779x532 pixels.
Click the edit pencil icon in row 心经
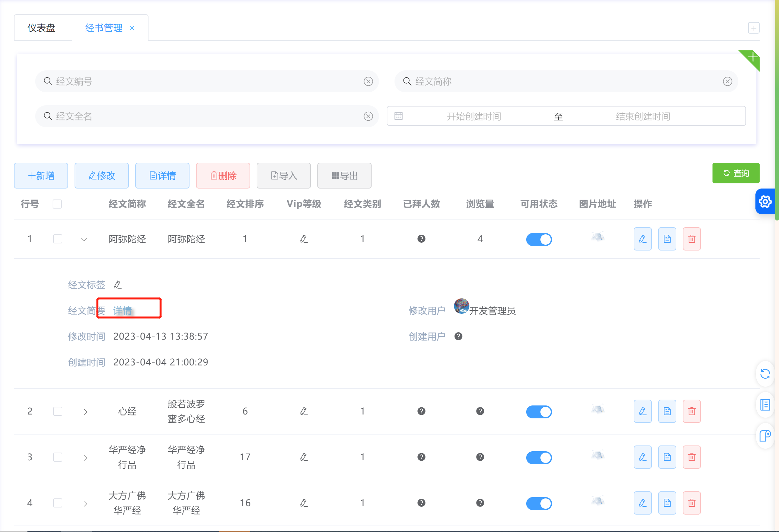(x=642, y=411)
